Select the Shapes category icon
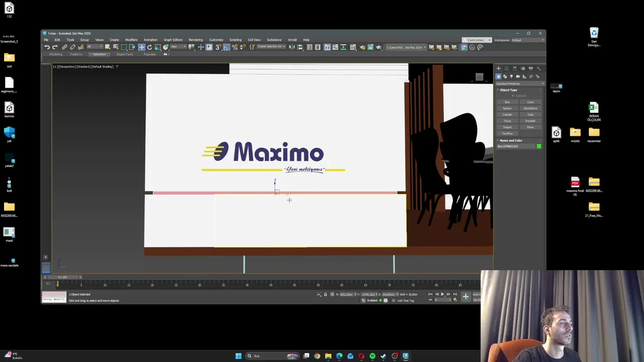Viewport: 644px width, 362px height. coord(505,76)
